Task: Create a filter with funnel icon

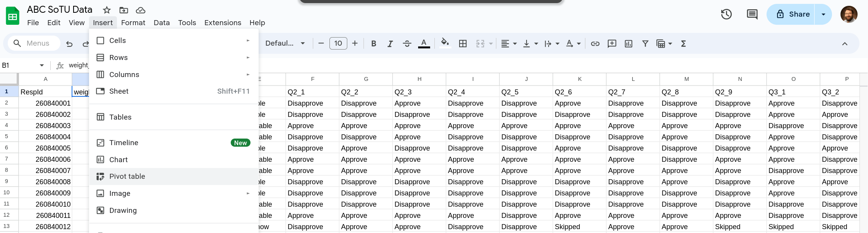Action: pyautogui.click(x=645, y=44)
